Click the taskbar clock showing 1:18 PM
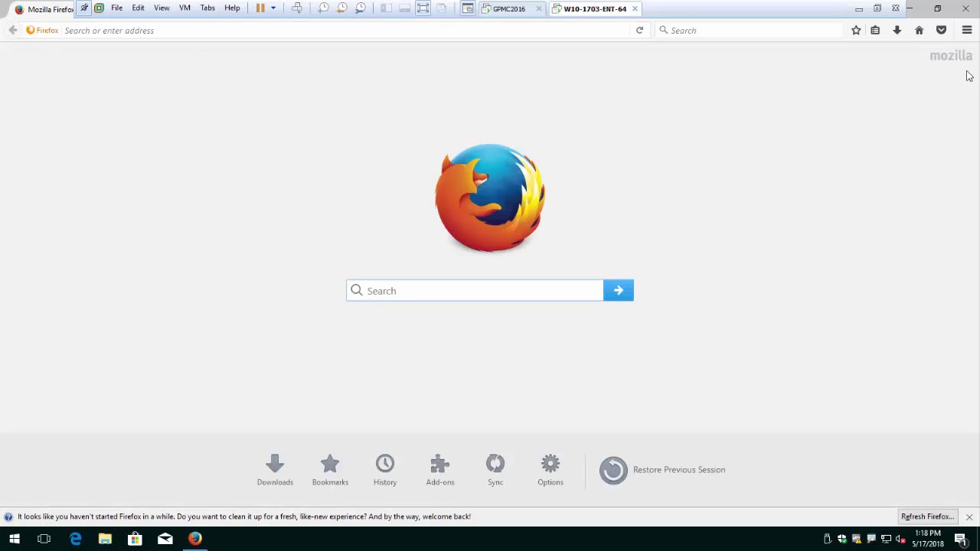980x551 pixels. pos(928,539)
